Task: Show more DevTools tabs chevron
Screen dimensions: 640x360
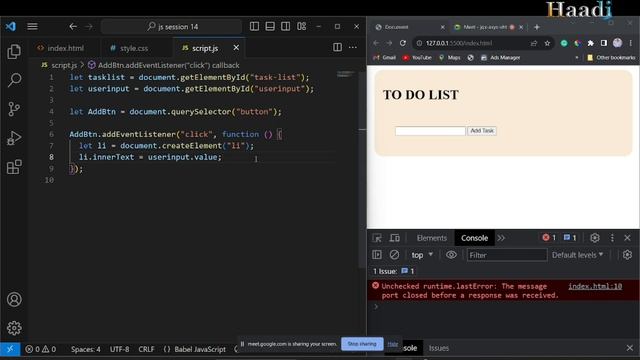Action: 501,238
